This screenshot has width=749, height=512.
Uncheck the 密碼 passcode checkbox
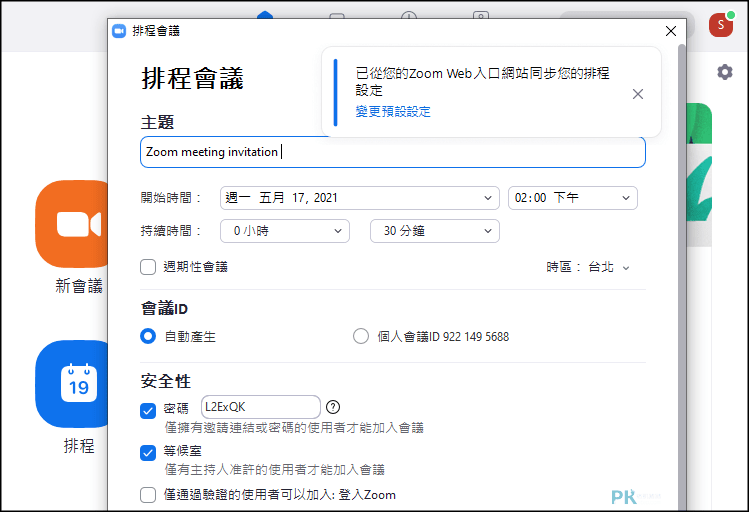148,411
